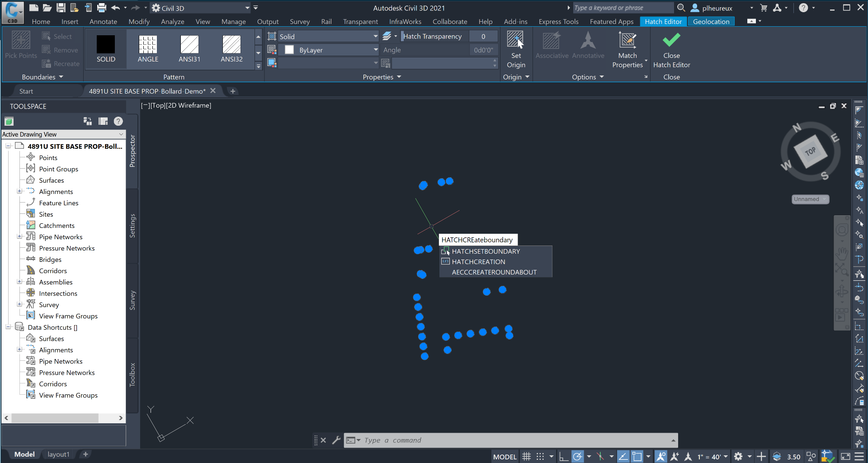Expand the Origin panel
Image resolution: width=868 pixels, height=463 pixels.
tap(516, 77)
